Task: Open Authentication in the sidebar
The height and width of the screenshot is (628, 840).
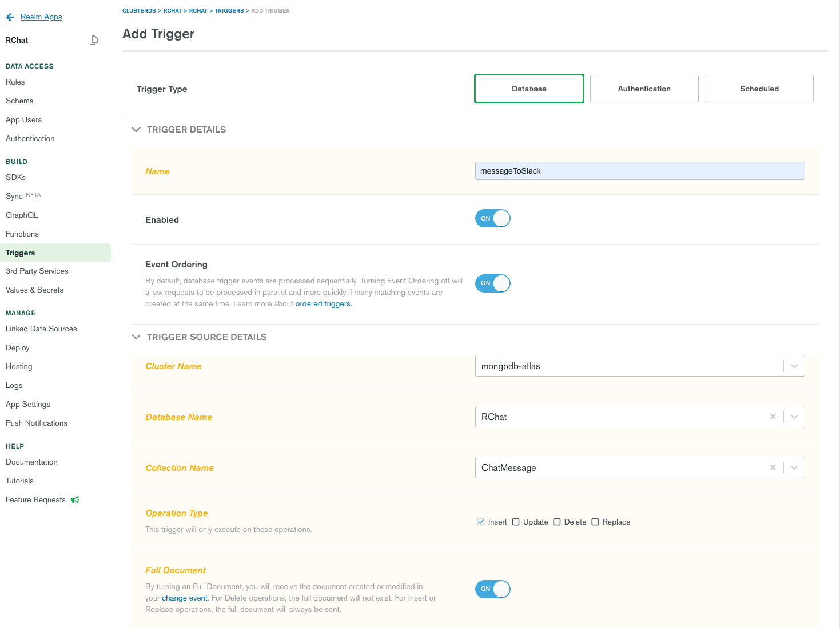Action: pyautogui.click(x=30, y=139)
